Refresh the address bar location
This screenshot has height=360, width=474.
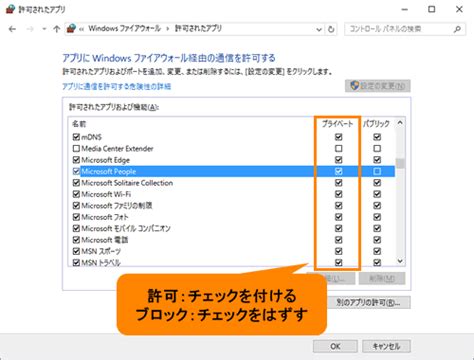[x=331, y=29]
